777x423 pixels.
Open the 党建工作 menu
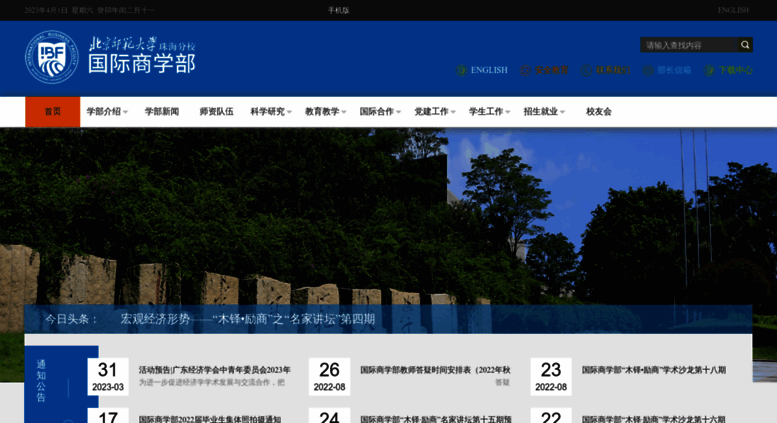coord(432,112)
